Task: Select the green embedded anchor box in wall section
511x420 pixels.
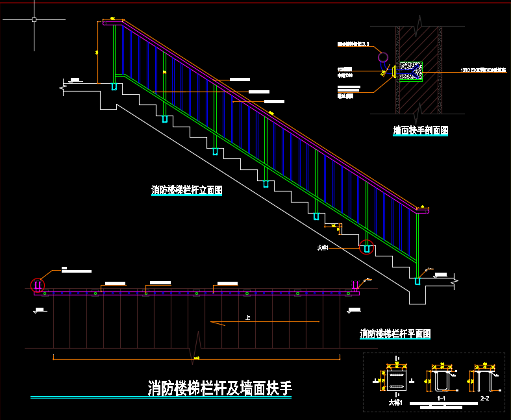Action: [x=411, y=71]
